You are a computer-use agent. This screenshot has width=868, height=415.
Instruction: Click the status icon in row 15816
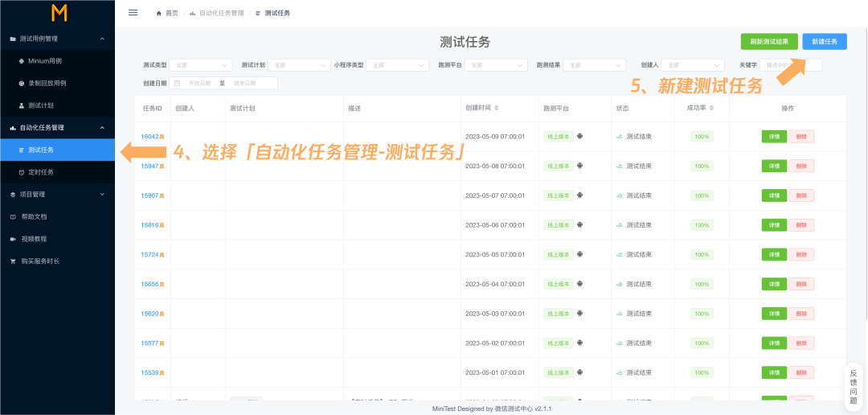click(x=620, y=225)
